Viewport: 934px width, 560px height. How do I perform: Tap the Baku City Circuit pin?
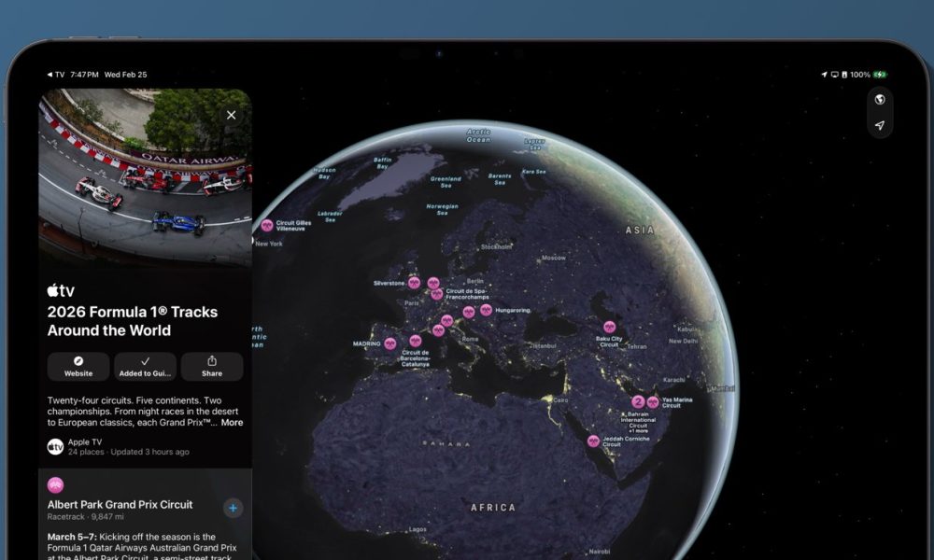pyautogui.click(x=610, y=328)
